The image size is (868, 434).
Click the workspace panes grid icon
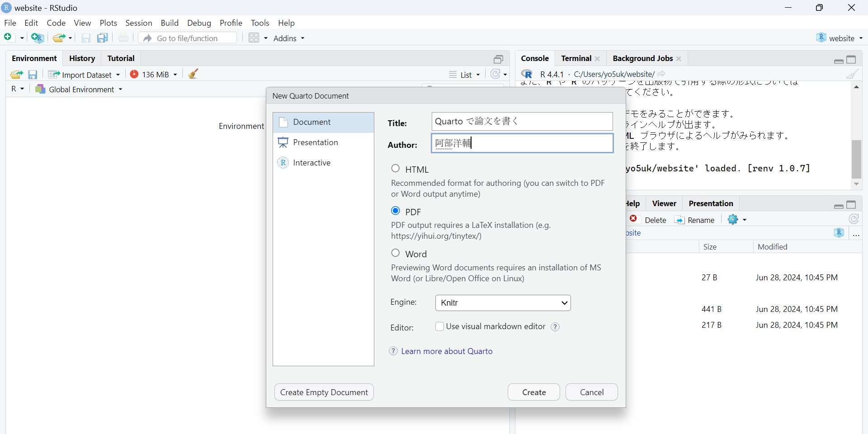(x=254, y=38)
